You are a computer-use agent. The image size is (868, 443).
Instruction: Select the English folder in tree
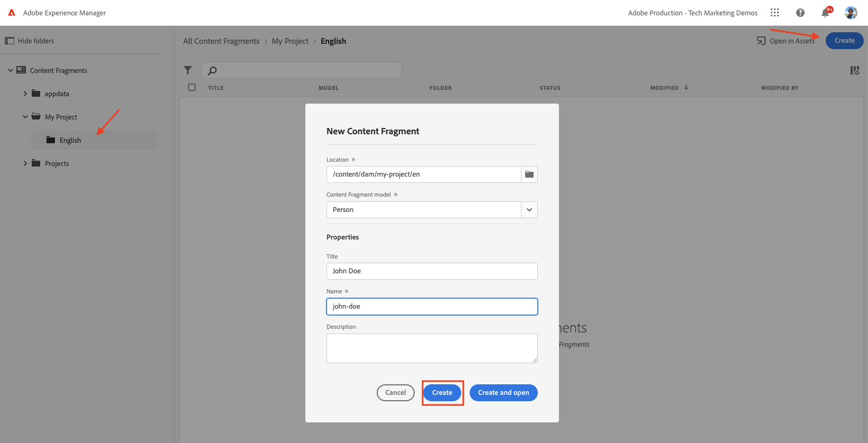tap(70, 140)
